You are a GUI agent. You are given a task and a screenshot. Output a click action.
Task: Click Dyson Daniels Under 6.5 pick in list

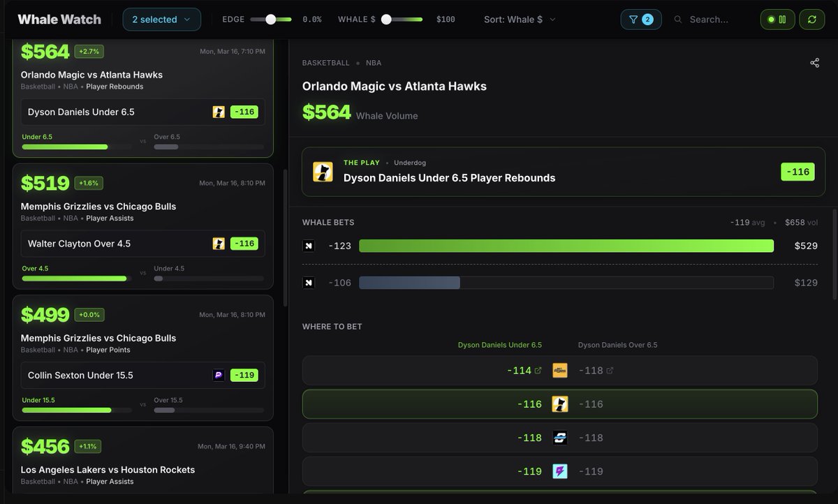click(x=143, y=112)
